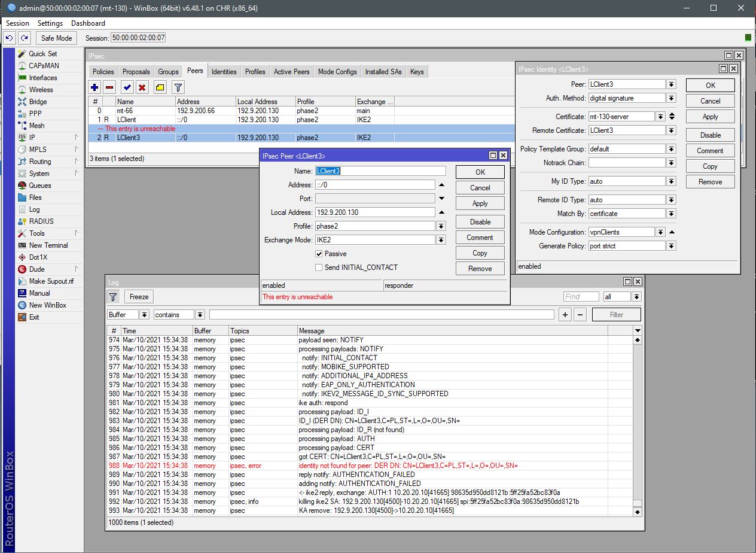This screenshot has height=553, width=756.
Task: Click the Redo arrow icon in toolbar
Action: (x=24, y=38)
